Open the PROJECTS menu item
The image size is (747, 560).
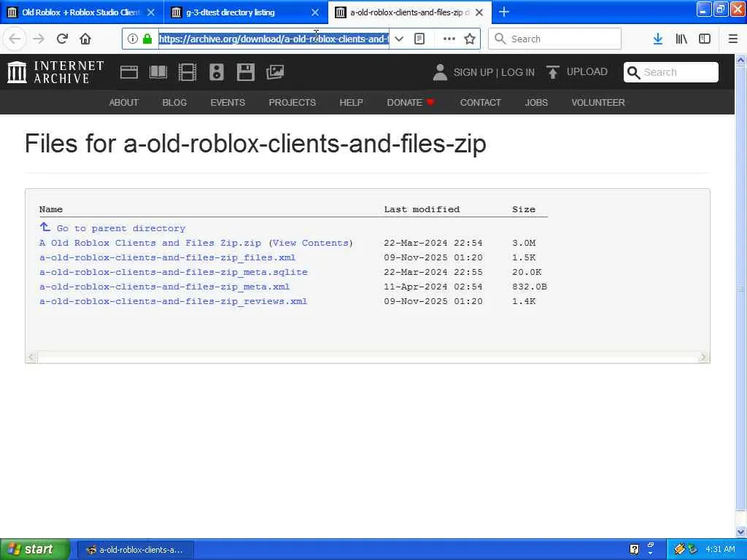pyautogui.click(x=292, y=102)
